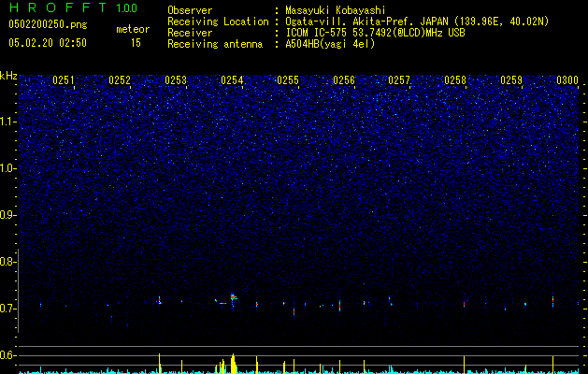The image size is (588, 374).
Task: Click the 0251 time marker
Action: (64, 80)
